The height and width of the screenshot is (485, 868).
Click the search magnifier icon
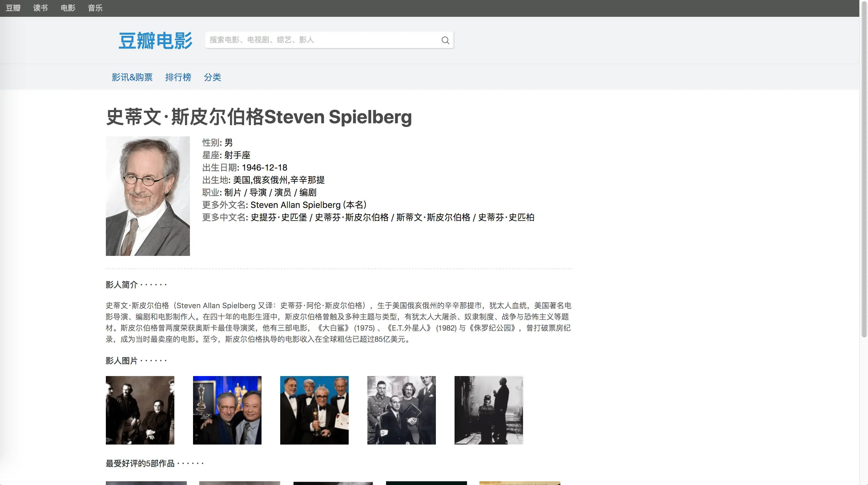(445, 40)
